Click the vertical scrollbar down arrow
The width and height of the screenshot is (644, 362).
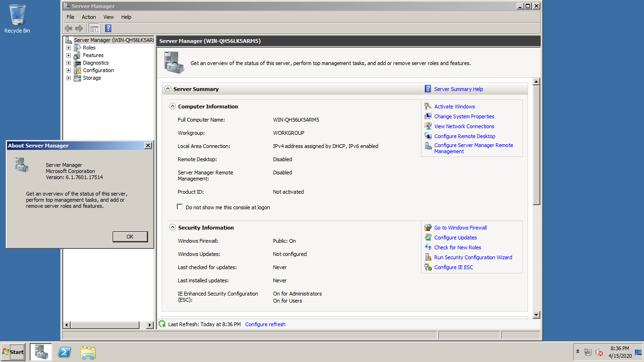tap(536, 314)
